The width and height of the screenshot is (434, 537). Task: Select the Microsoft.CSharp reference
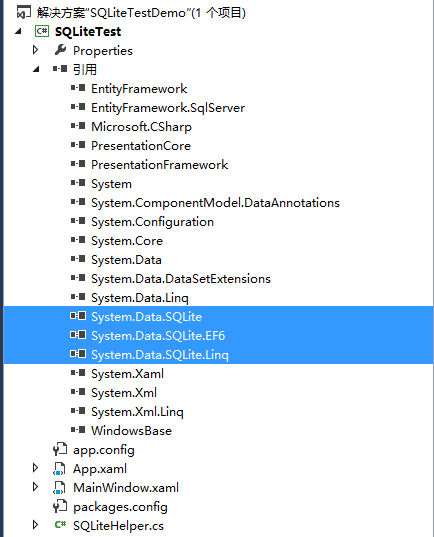pos(141,127)
